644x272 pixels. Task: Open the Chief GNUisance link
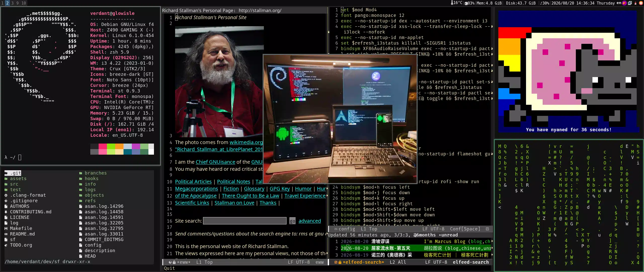215,162
